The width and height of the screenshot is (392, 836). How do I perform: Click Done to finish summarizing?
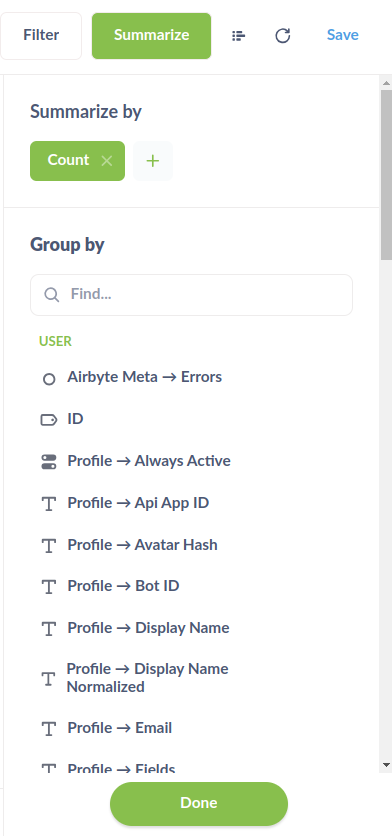[199, 803]
